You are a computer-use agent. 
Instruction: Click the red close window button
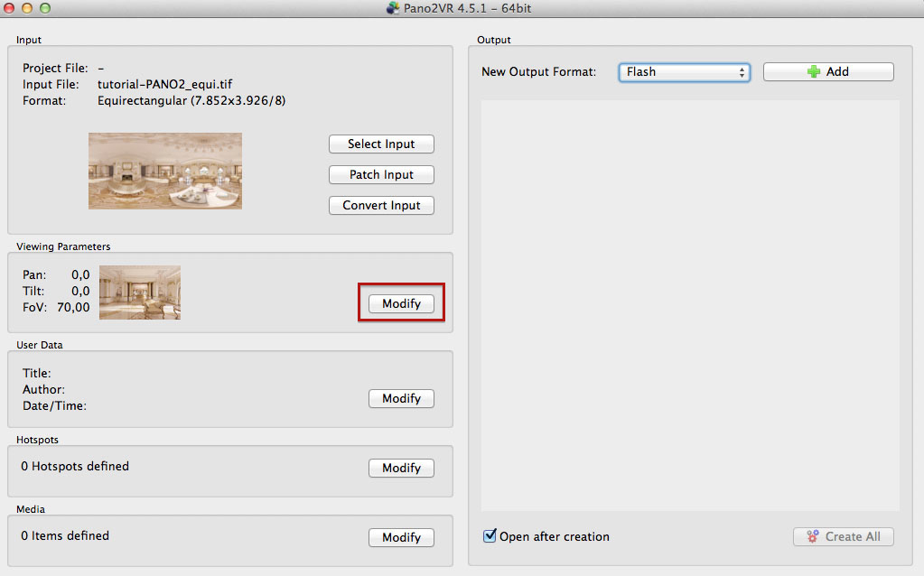pyautogui.click(x=9, y=8)
